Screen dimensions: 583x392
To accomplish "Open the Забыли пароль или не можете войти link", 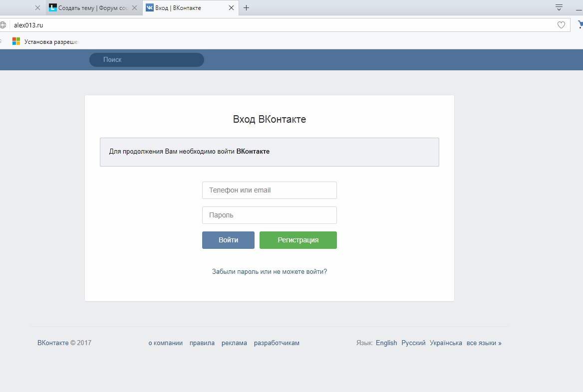I will point(270,272).
